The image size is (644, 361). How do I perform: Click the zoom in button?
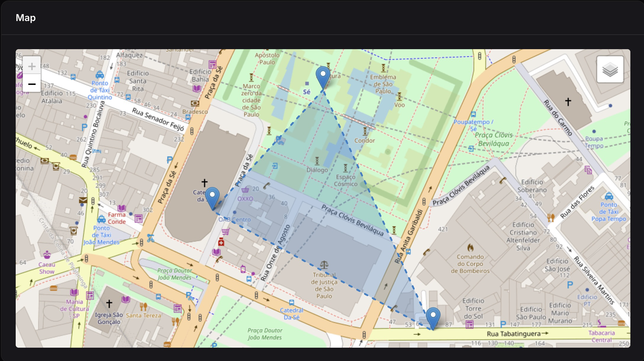(32, 66)
